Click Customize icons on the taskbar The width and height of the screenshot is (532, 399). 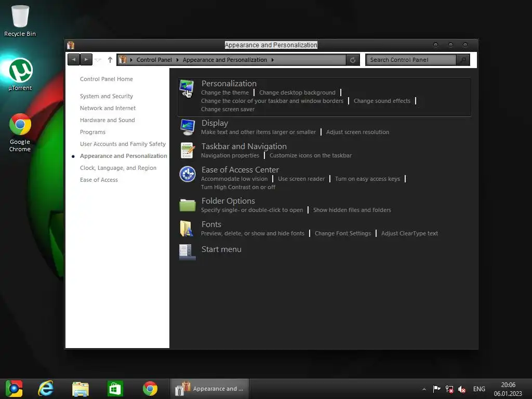(x=311, y=155)
